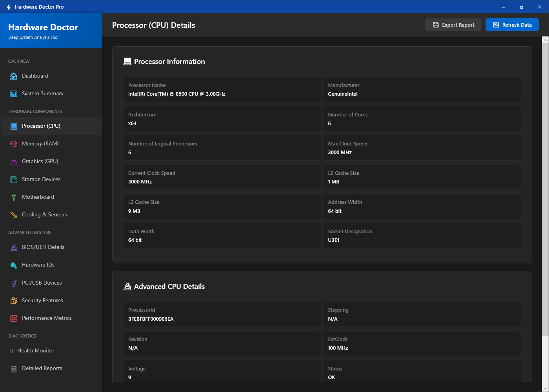Click the BIOS/UEFI Details icon
Viewport: 549px width, 392px height.
[x=14, y=247]
